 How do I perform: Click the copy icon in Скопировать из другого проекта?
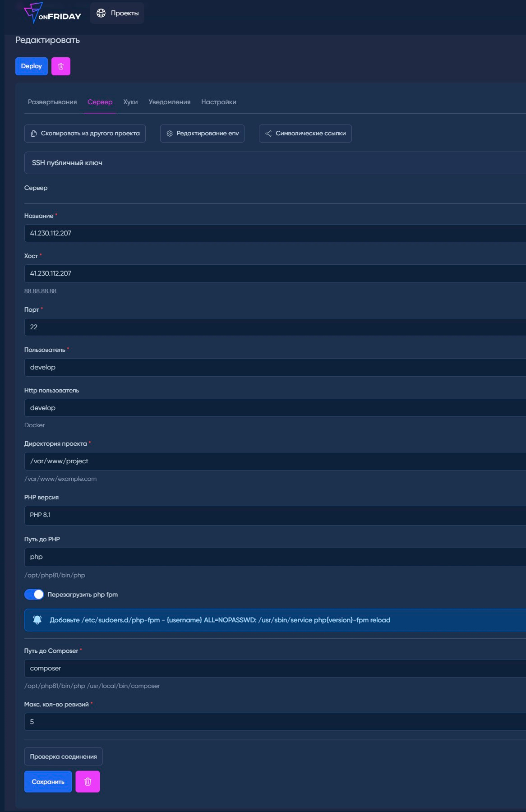[33, 134]
